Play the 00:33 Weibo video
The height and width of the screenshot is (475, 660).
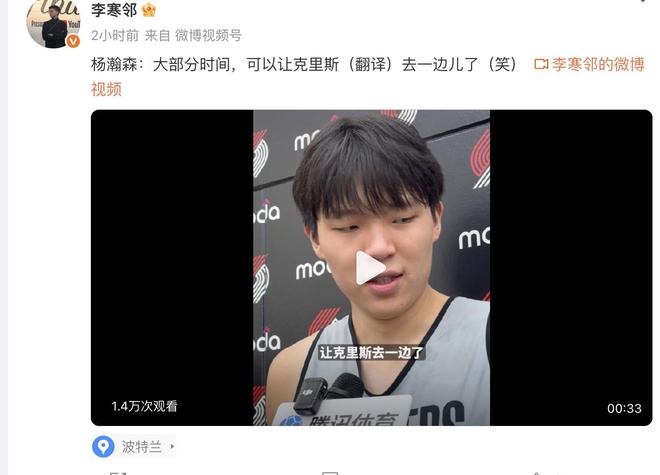tap(371, 268)
